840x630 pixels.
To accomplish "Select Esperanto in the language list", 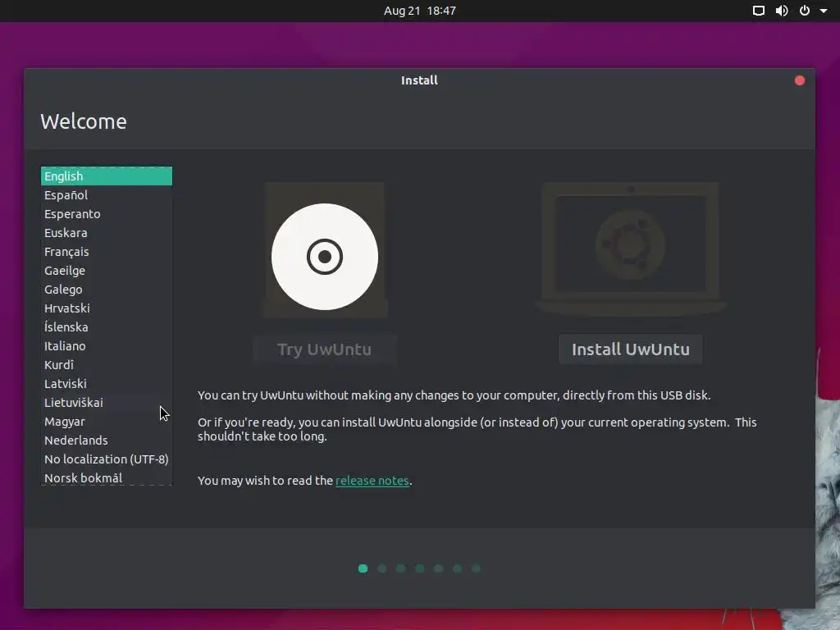I will point(107,214).
